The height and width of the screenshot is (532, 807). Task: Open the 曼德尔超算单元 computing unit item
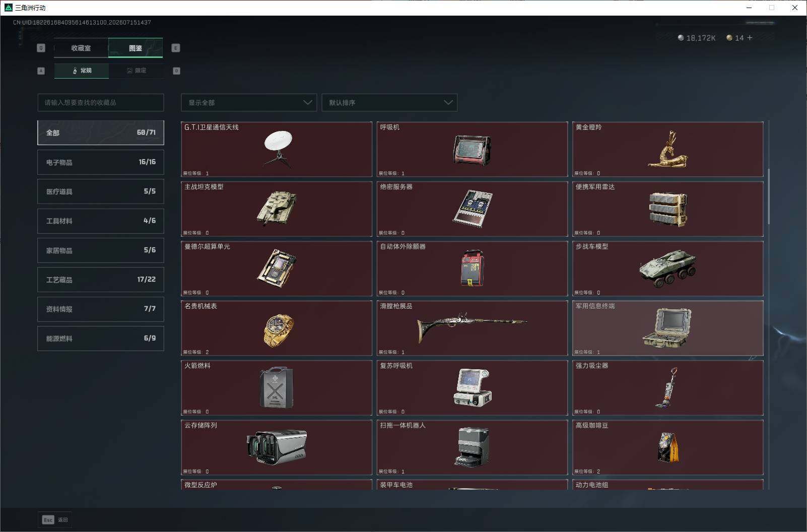pyautogui.click(x=277, y=269)
